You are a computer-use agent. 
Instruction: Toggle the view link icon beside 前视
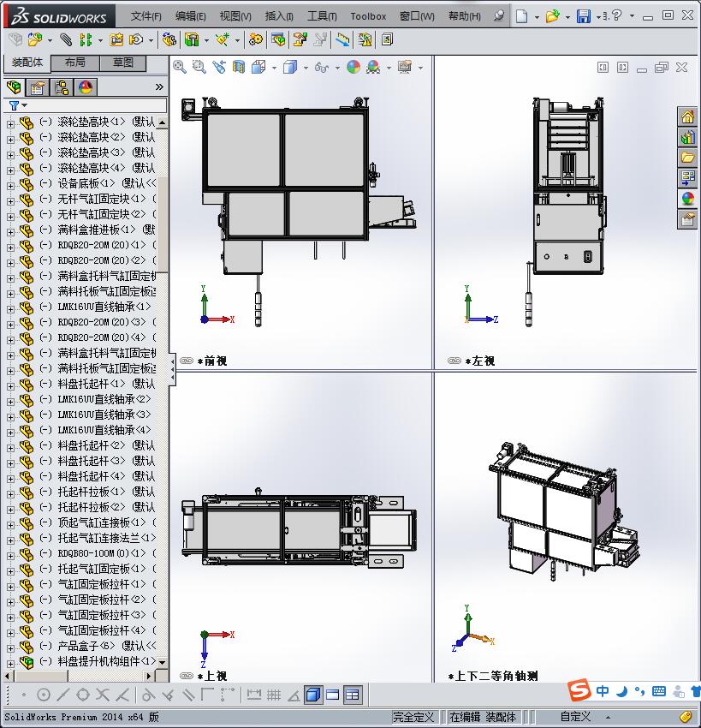point(187,361)
